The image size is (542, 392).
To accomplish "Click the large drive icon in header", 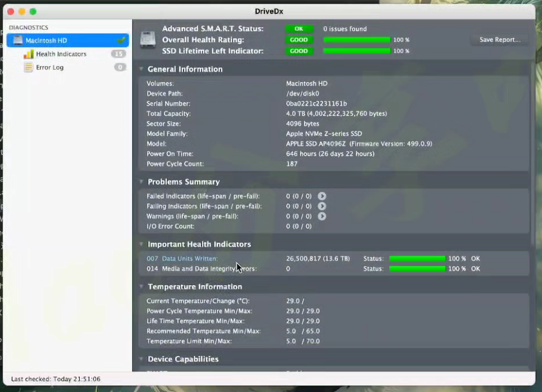I will (x=148, y=39).
